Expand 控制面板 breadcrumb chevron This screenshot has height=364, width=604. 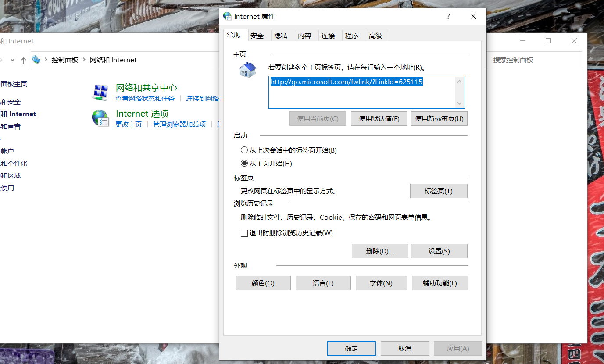[x=84, y=60]
